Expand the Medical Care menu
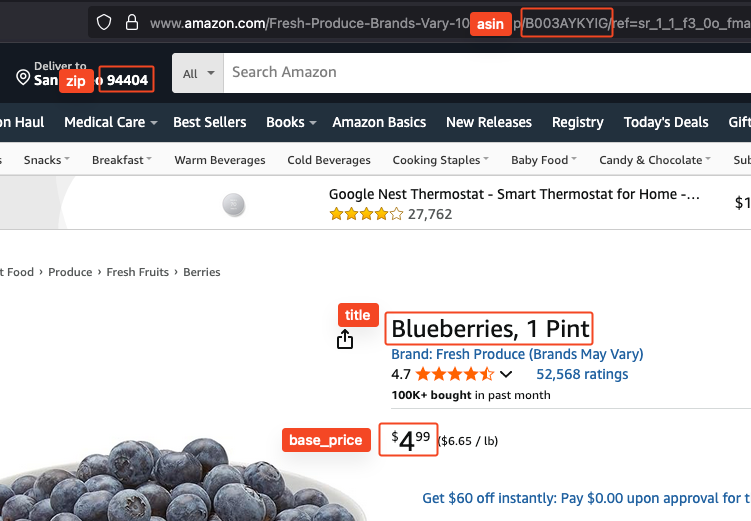 [x=110, y=122]
